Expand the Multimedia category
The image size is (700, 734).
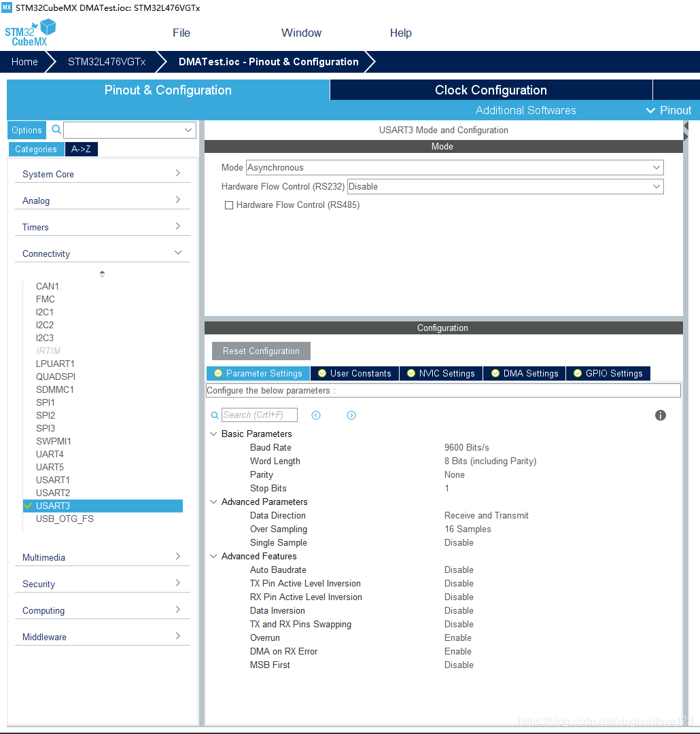pos(102,557)
